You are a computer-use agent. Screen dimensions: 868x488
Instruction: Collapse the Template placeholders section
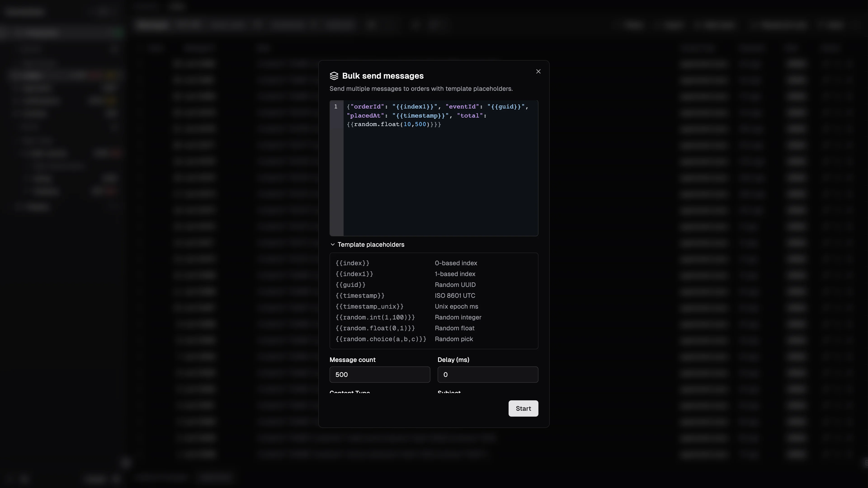click(x=367, y=244)
